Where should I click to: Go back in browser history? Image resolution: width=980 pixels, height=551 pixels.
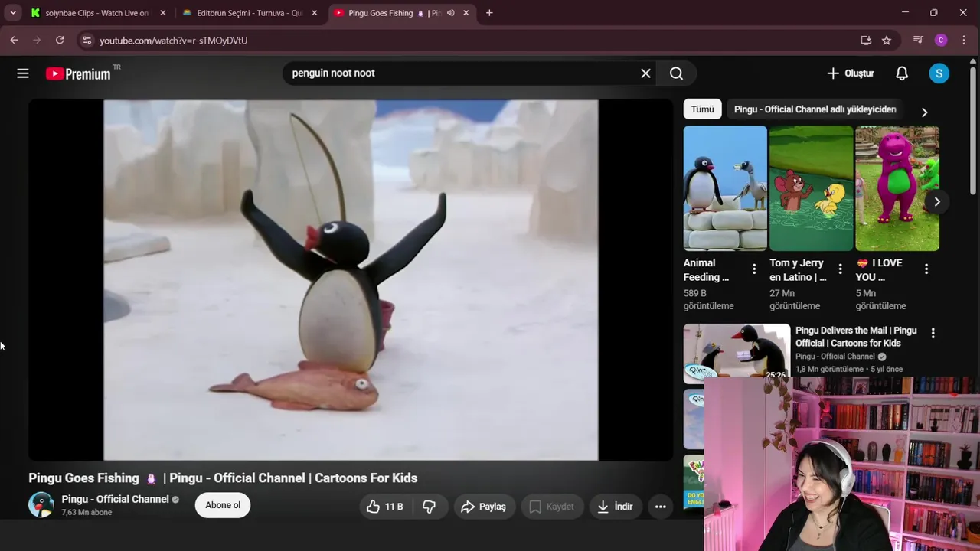[x=14, y=40]
